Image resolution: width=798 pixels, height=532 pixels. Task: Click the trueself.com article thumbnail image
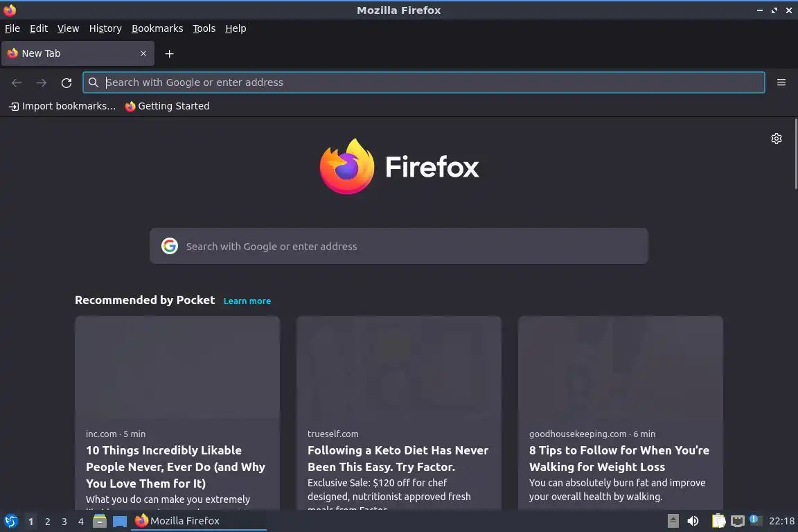398,367
